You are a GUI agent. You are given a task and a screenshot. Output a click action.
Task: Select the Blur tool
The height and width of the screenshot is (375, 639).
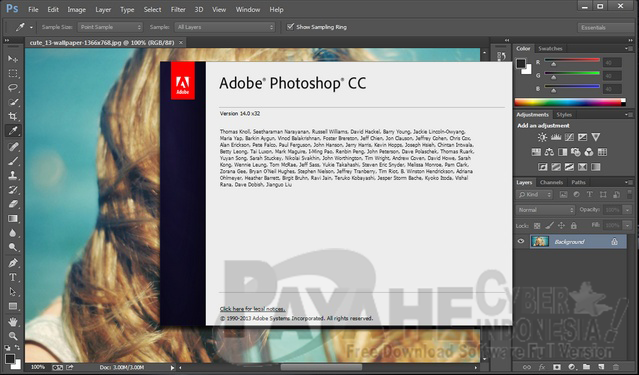(13, 233)
